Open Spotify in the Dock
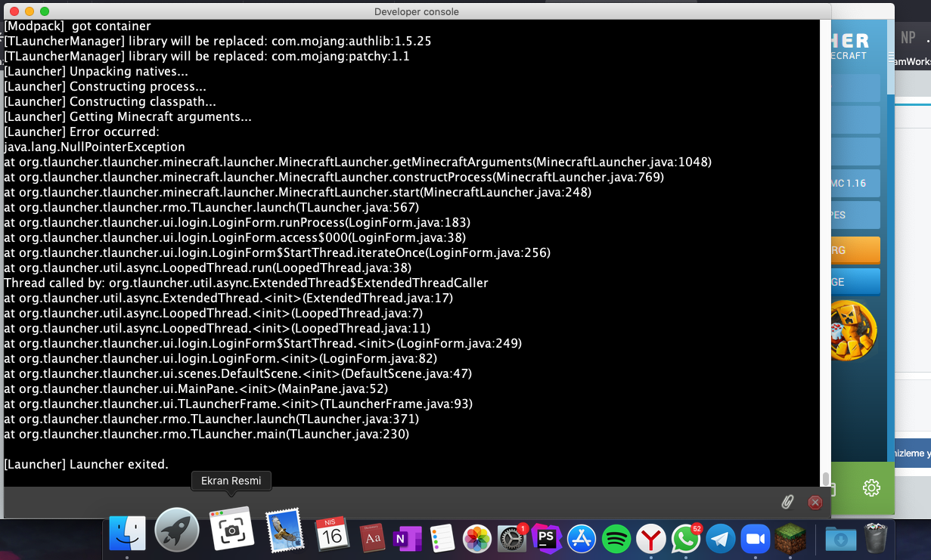 pos(617,538)
